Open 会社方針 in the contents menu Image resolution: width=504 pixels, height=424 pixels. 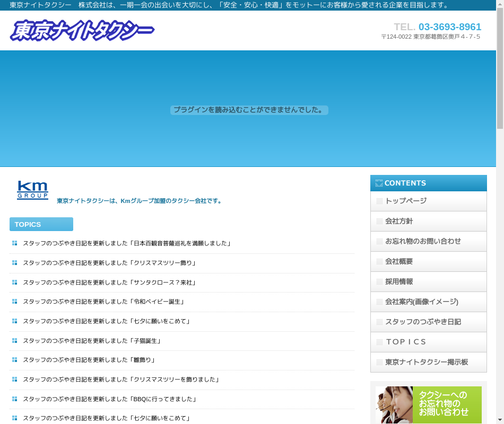pyautogui.click(x=429, y=222)
